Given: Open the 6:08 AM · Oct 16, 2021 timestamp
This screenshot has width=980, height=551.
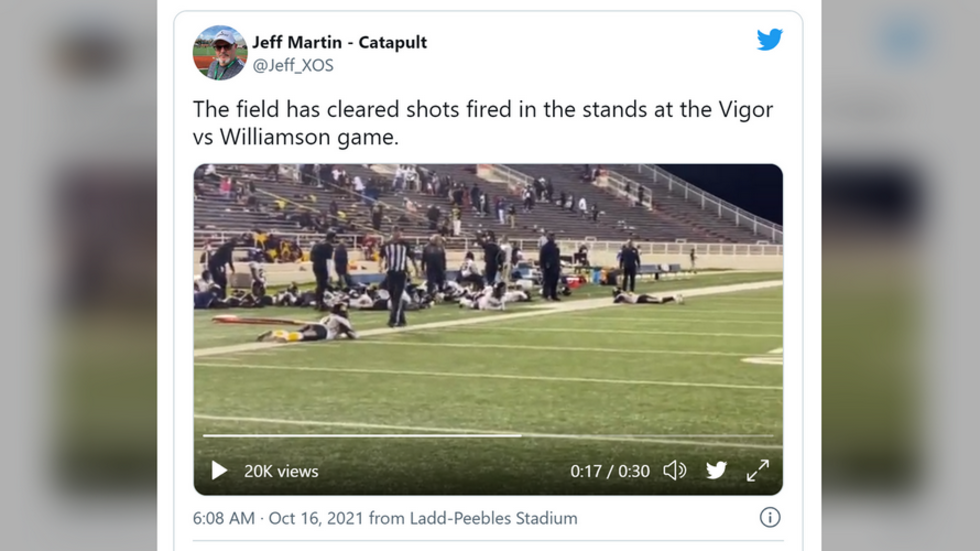Looking at the screenshot, I should (x=278, y=518).
